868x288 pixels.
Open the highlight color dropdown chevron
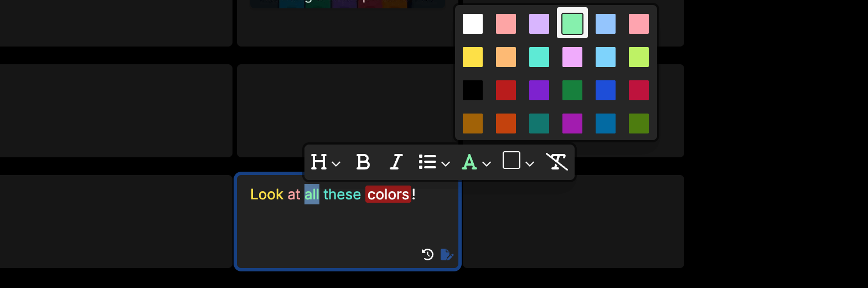point(530,164)
